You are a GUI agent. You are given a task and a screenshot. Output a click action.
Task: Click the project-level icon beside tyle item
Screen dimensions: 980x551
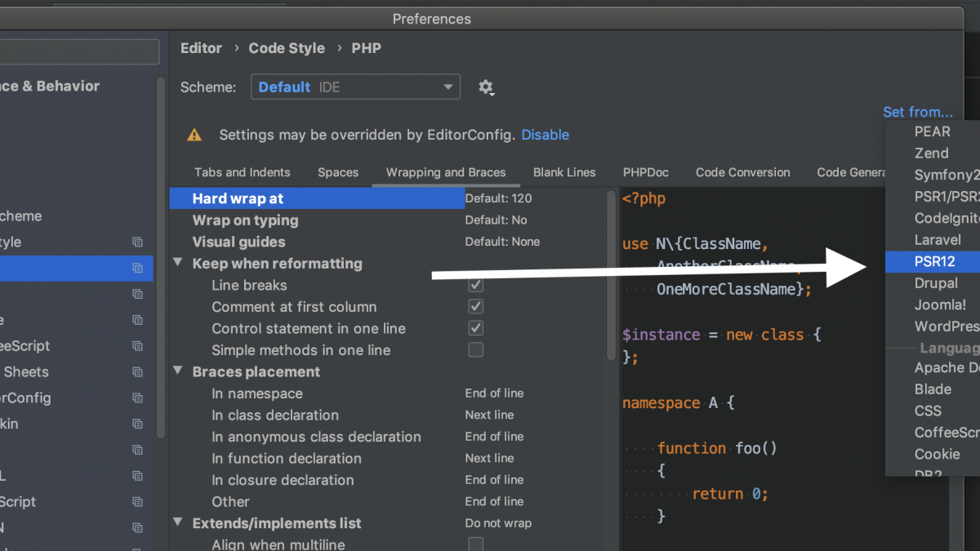click(137, 242)
